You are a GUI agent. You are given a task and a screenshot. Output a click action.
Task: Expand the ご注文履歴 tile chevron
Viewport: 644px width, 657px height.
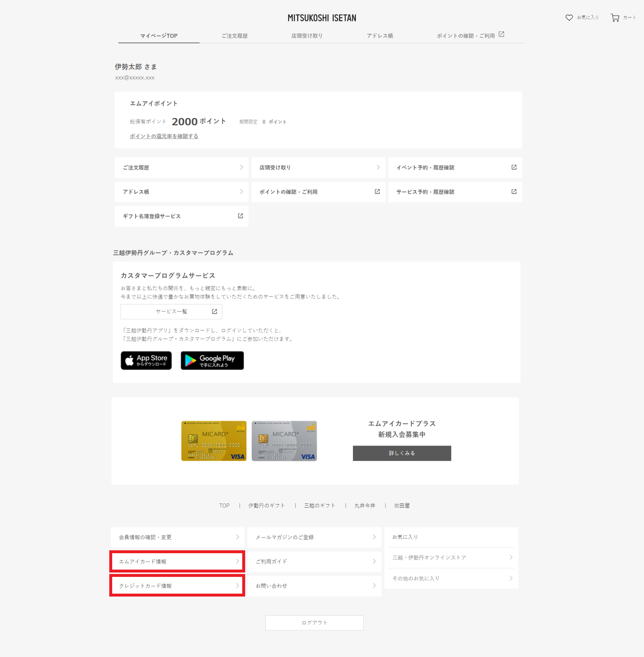241,167
